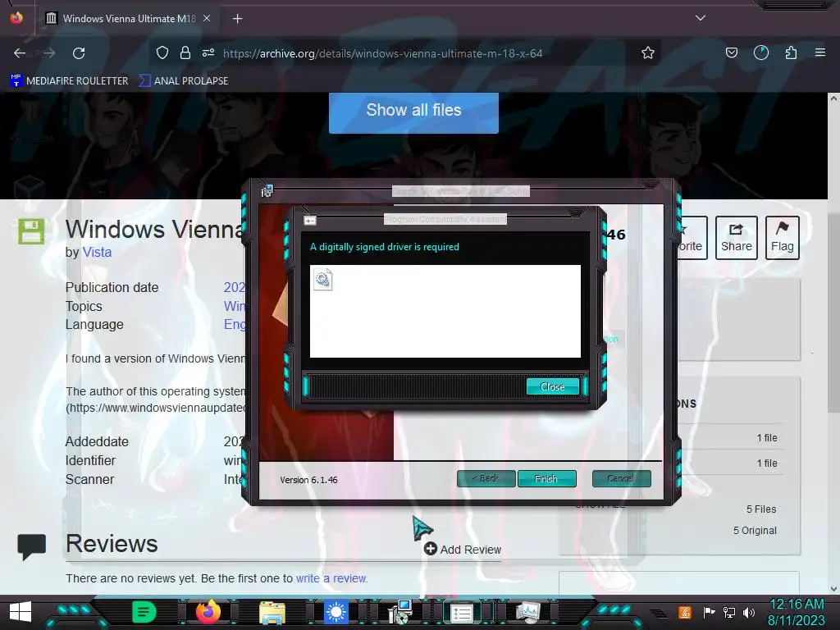This screenshot has width=840, height=630.
Task: Click the Show all files button
Action: coord(413,111)
